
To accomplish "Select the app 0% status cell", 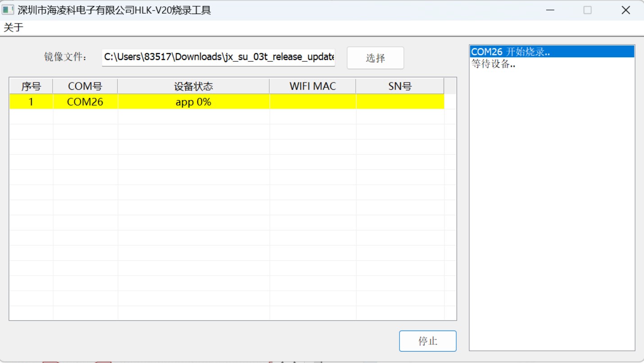I will pyautogui.click(x=194, y=102).
